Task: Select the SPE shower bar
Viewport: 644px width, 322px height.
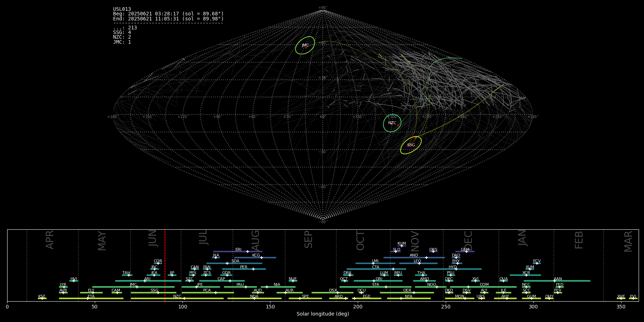Action: pyautogui.click(x=305, y=298)
